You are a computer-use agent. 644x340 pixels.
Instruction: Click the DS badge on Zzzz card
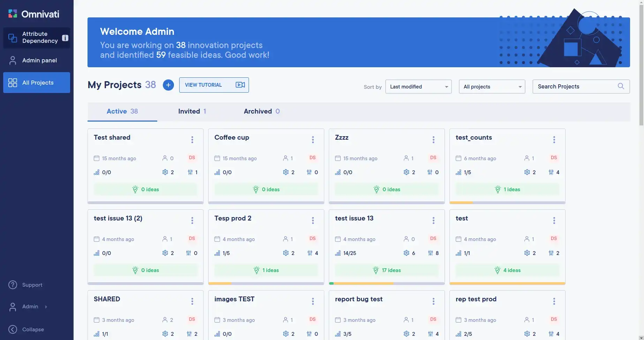point(433,158)
